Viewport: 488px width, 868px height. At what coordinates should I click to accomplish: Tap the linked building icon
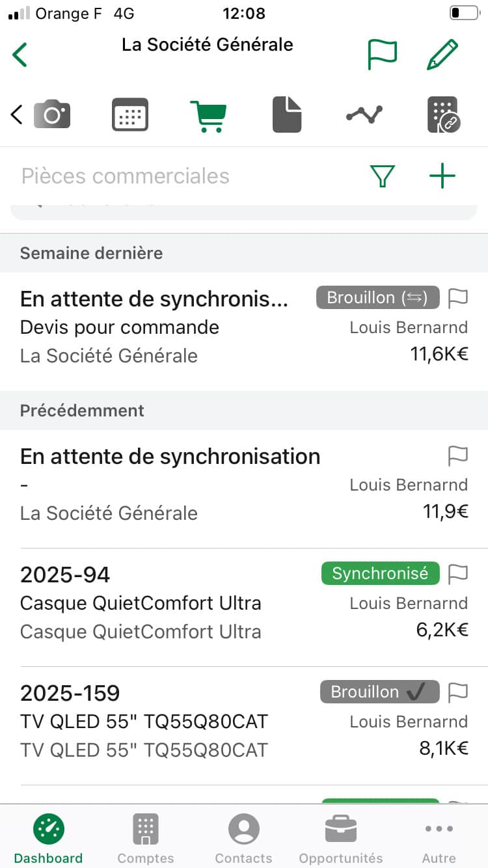tap(443, 115)
